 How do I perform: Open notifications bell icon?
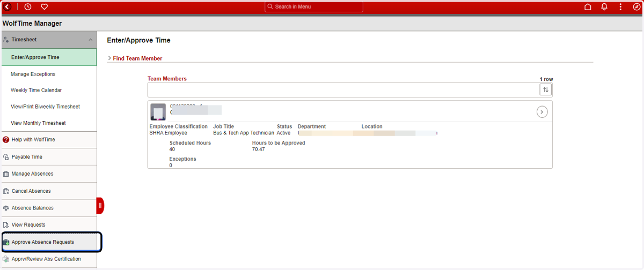click(604, 7)
